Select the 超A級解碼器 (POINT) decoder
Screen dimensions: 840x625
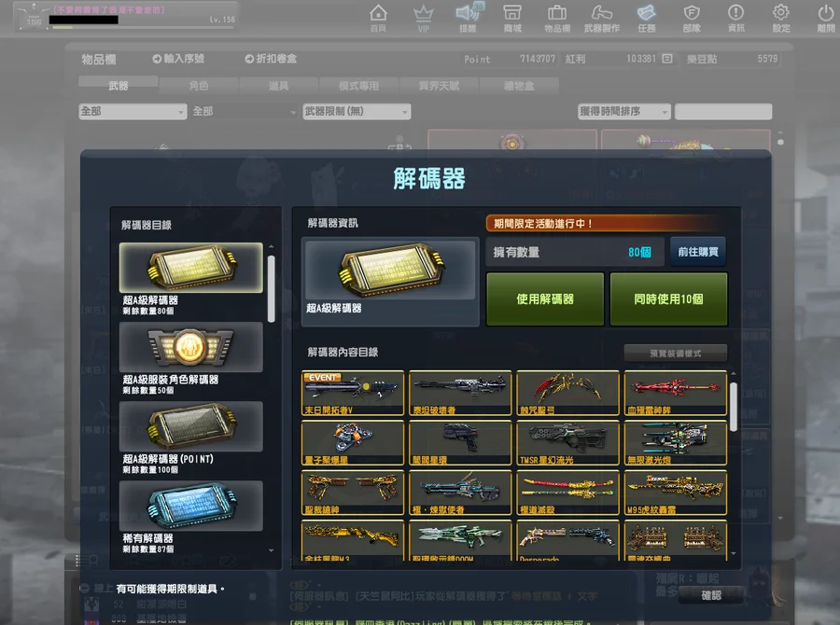pyautogui.click(x=190, y=426)
